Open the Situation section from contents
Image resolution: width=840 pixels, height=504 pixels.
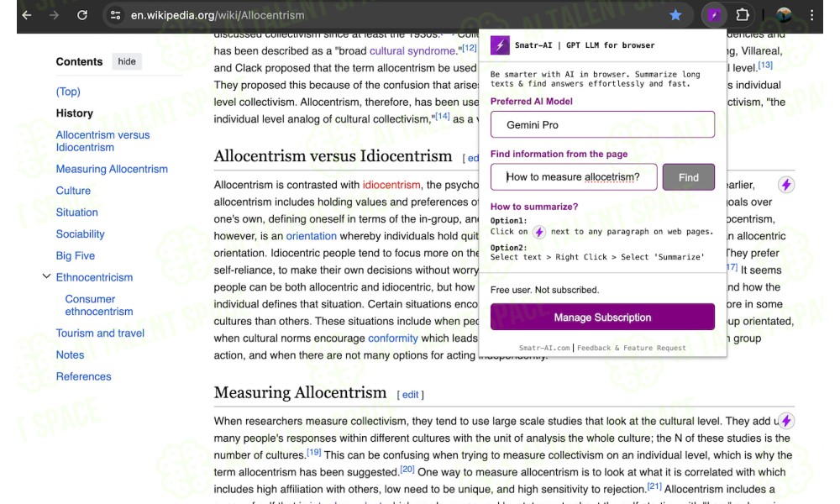[x=77, y=213]
